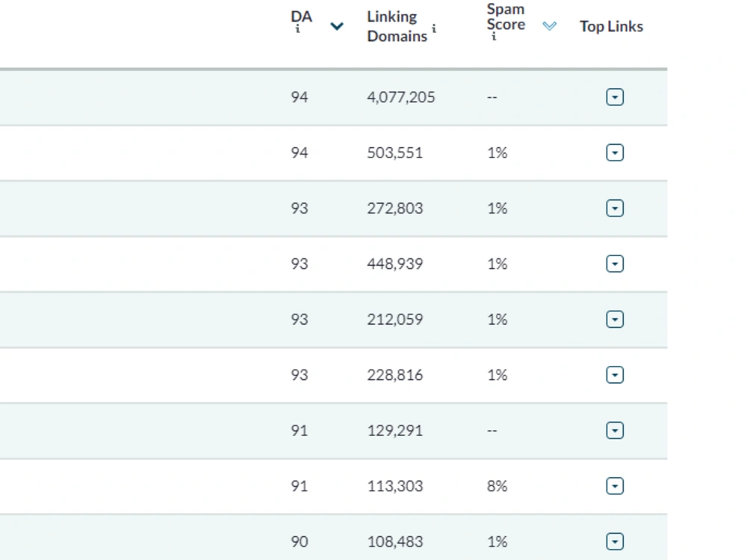
Task: Click the spam score dash in 129,291 row
Action: (492, 431)
